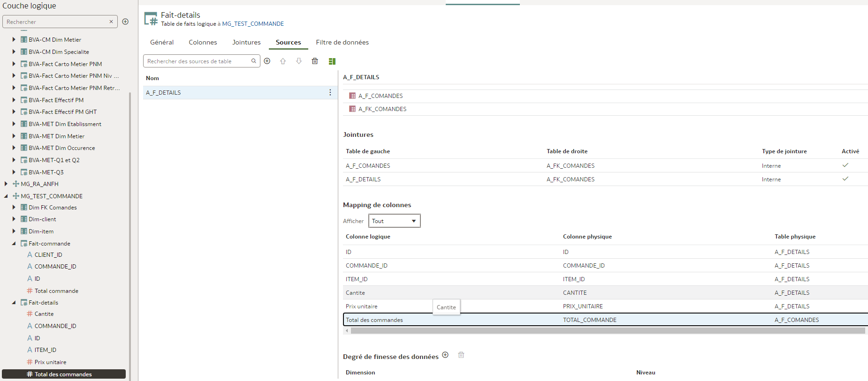868x381 pixels.
Task: Open the Filtre de données tab
Action: click(343, 42)
